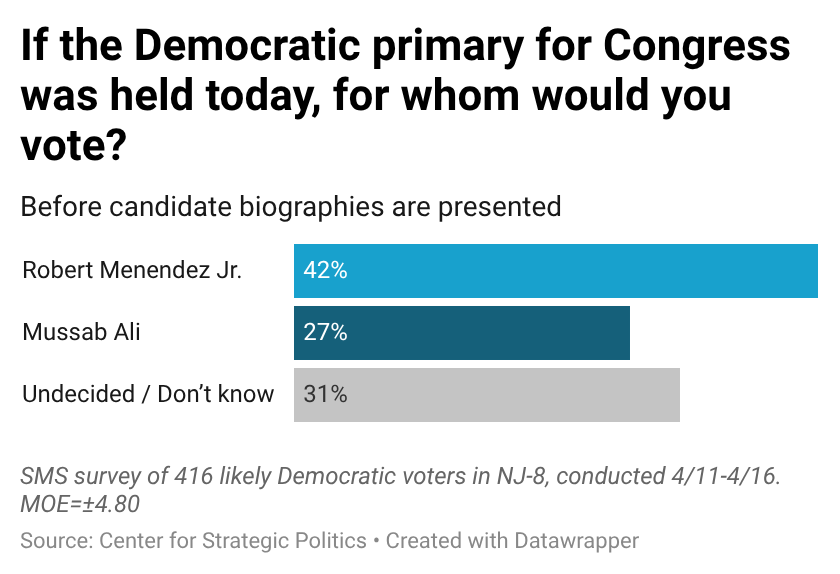Image resolution: width=840 pixels, height=574 pixels.
Task: Click the Center for Strategic Politics source
Action: pyautogui.click(x=233, y=541)
